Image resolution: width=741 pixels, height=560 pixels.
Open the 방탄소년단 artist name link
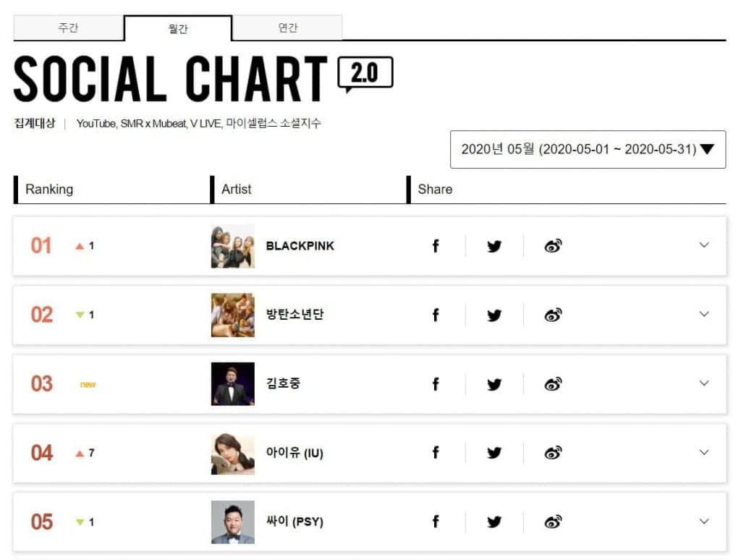295,315
